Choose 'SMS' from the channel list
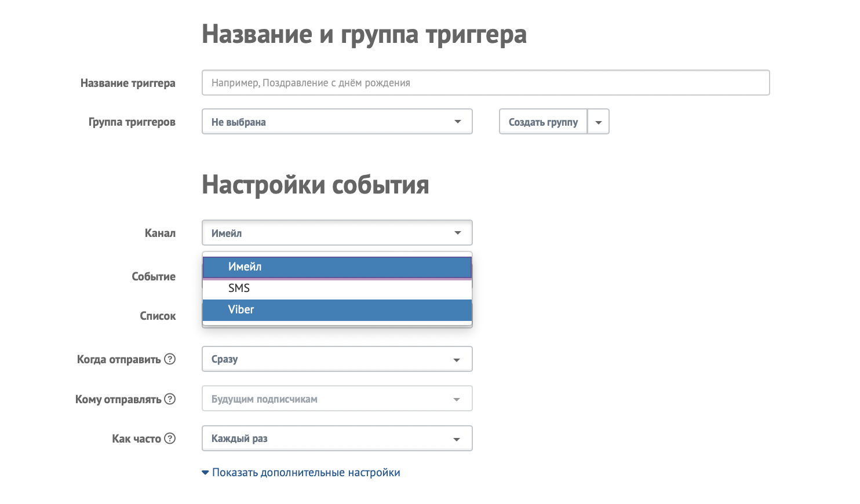 pyautogui.click(x=337, y=288)
